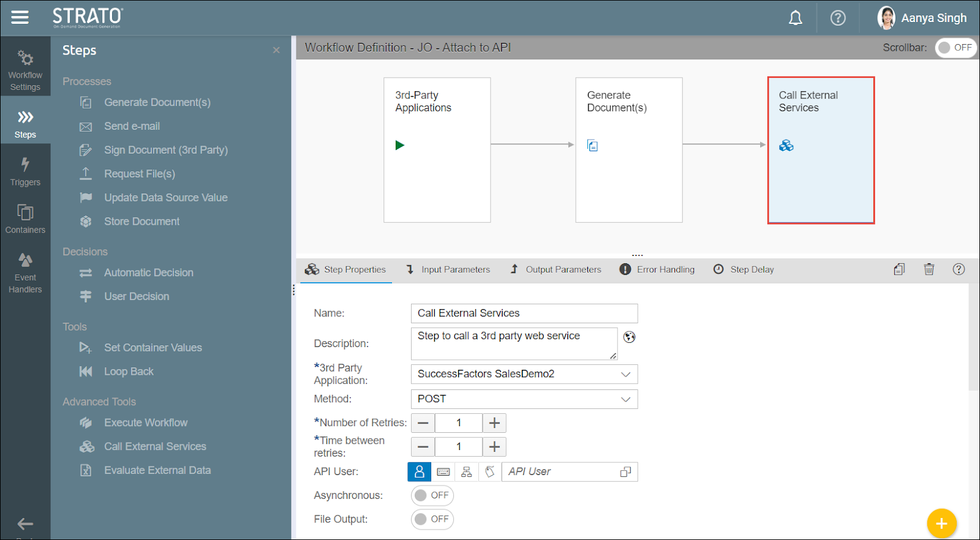Screen dimensions: 980x540
Task: Delete step using trash icon
Action: [929, 269]
